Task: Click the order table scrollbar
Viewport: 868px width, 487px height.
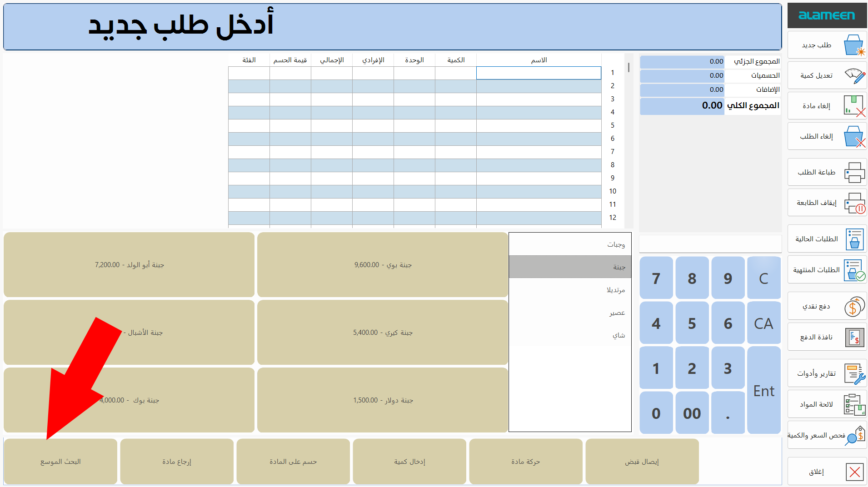Action: coord(629,68)
